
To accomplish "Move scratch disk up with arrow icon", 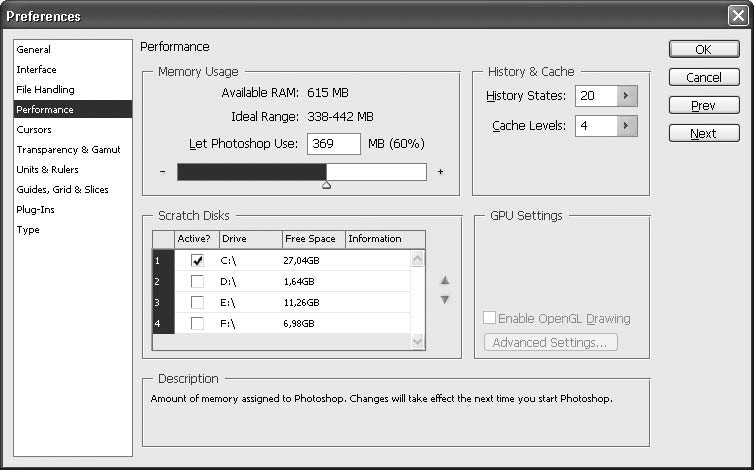I will click(x=445, y=281).
